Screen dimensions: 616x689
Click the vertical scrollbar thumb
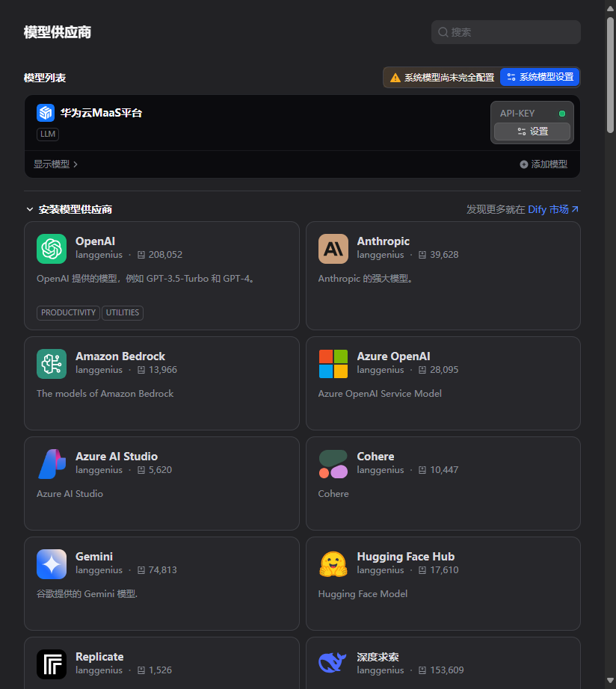tap(610, 75)
